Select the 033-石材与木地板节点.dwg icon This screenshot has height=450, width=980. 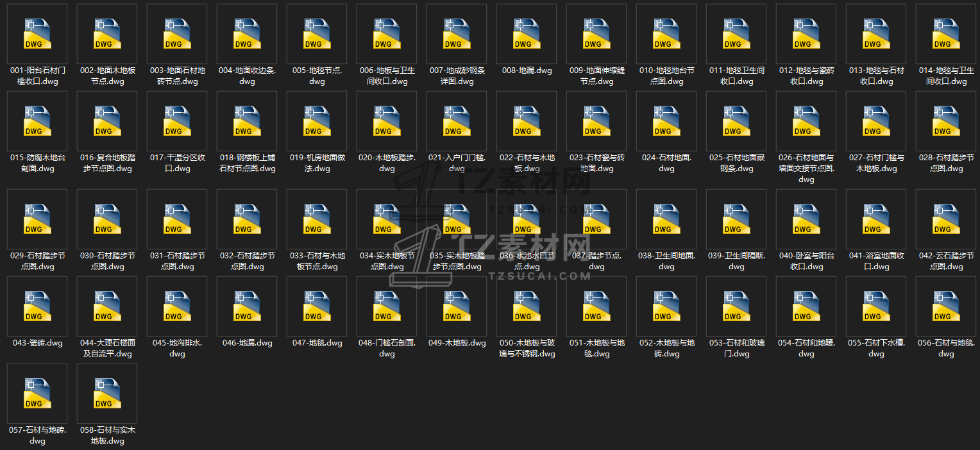point(317,219)
